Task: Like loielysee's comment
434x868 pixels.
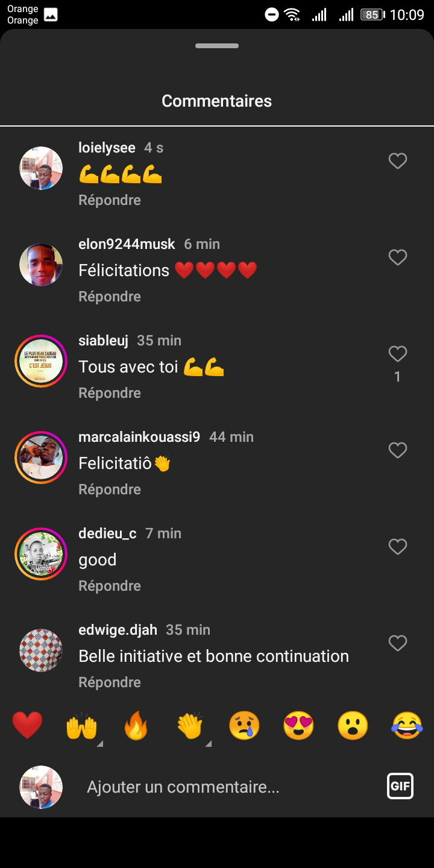Action: (x=397, y=161)
